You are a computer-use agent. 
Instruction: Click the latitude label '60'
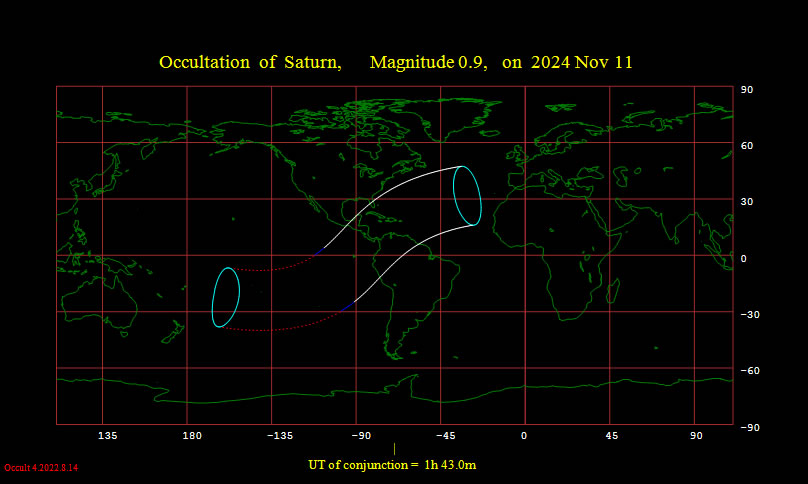click(747, 146)
